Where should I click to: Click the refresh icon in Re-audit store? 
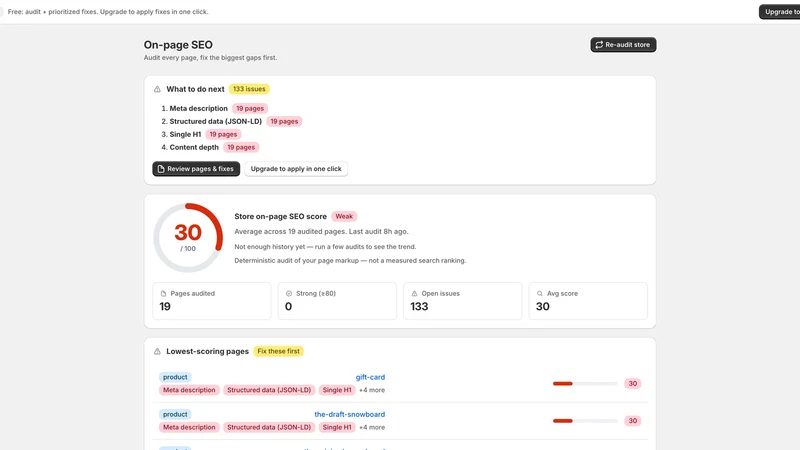point(599,45)
